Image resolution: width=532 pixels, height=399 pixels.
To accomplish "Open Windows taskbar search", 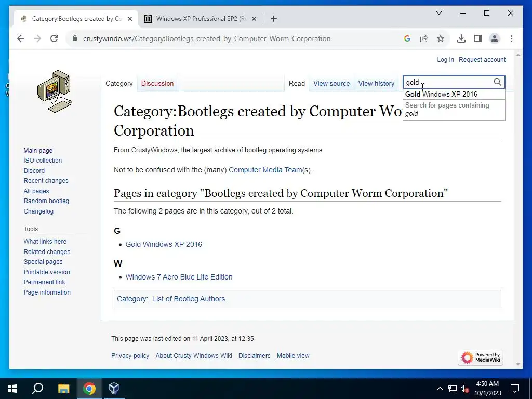I will click(x=37, y=389).
